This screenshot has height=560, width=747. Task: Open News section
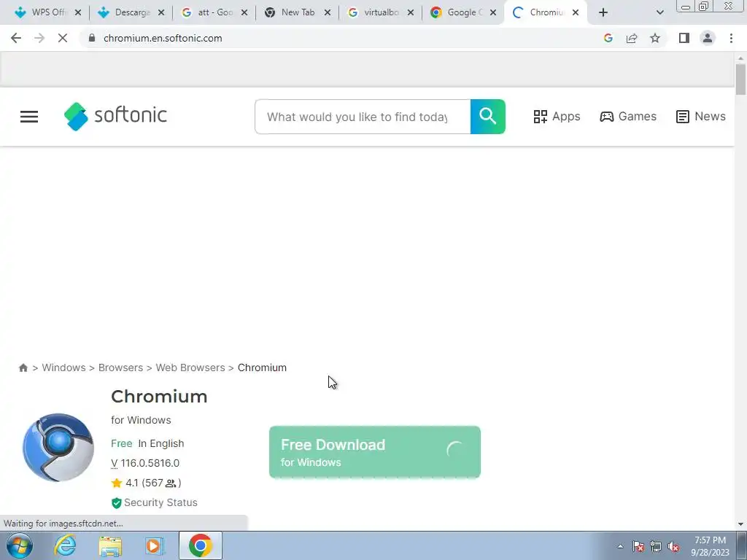[x=701, y=117]
